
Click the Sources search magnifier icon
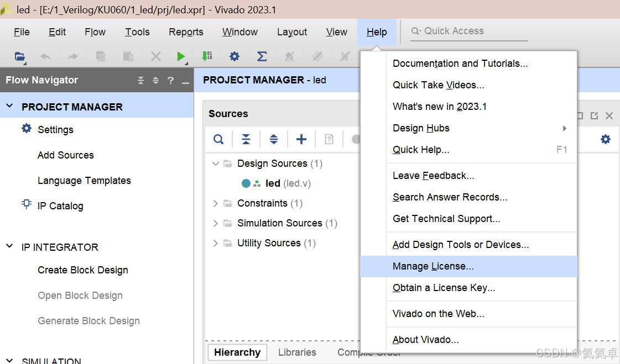coord(218,139)
